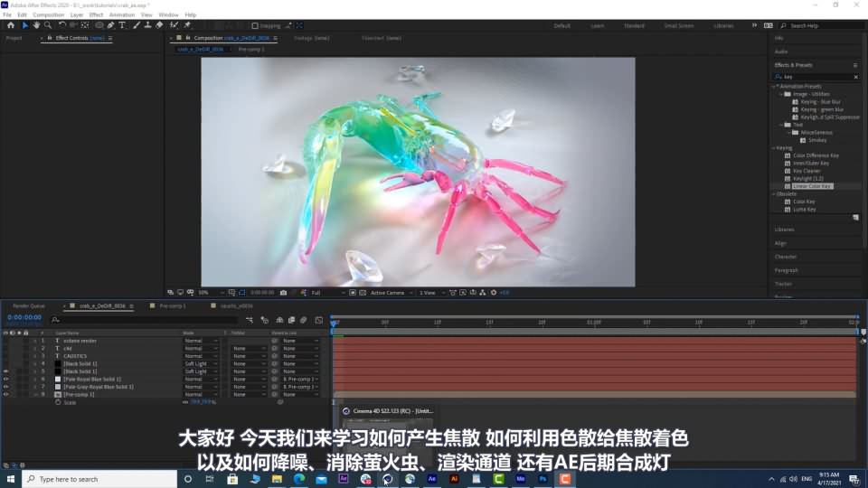The height and width of the screenshot is (488, 868).
Task: Open the Animation menu
Action: [122, 15]
